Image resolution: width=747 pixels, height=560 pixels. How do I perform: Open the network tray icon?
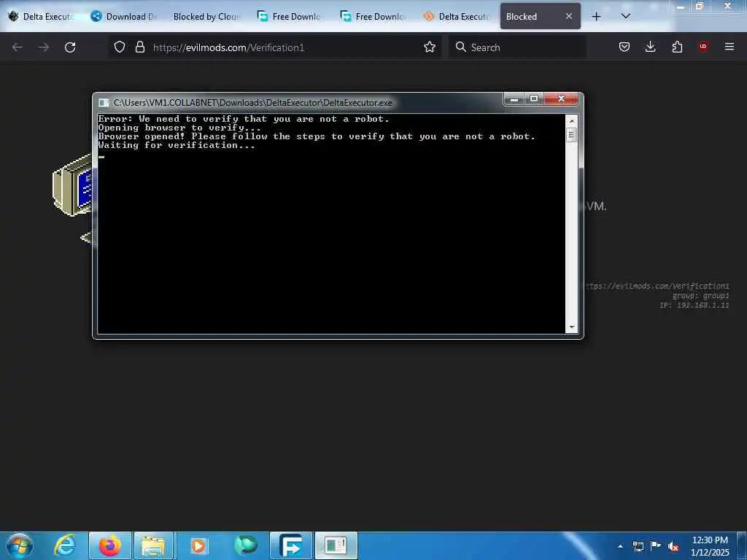pyautogui.click(x=638, y=546)
